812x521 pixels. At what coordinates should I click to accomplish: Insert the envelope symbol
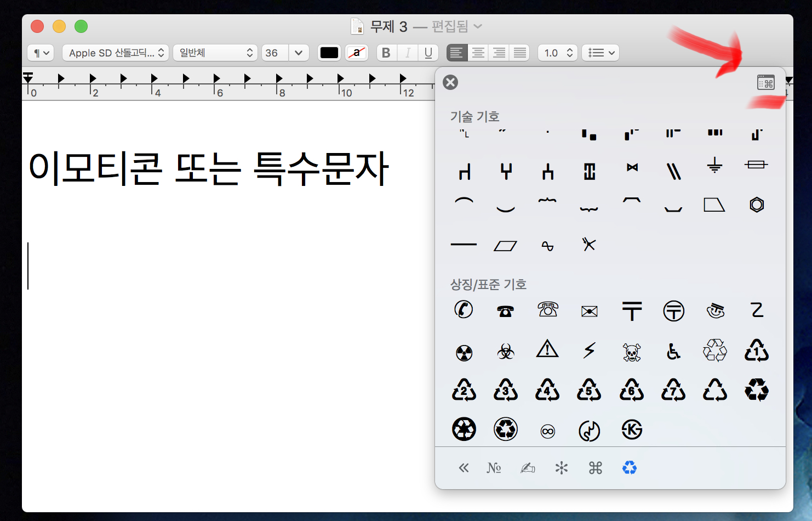589,312
